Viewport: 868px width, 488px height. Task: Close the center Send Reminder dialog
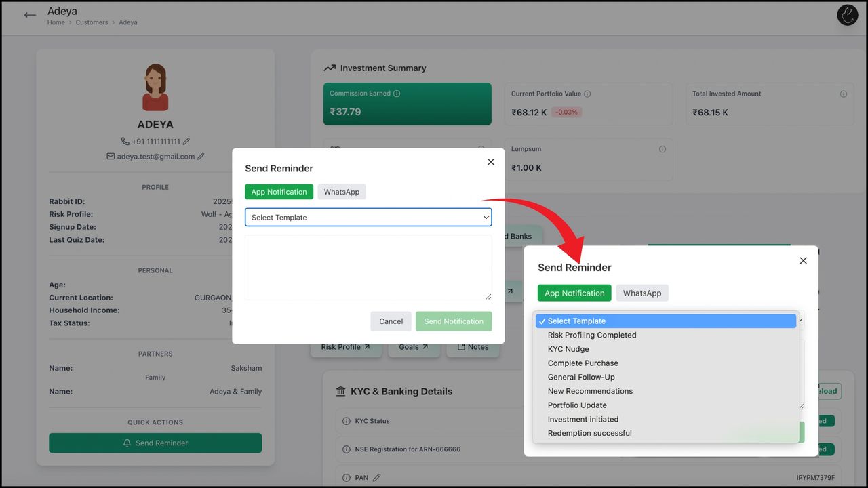coord(491,162)
